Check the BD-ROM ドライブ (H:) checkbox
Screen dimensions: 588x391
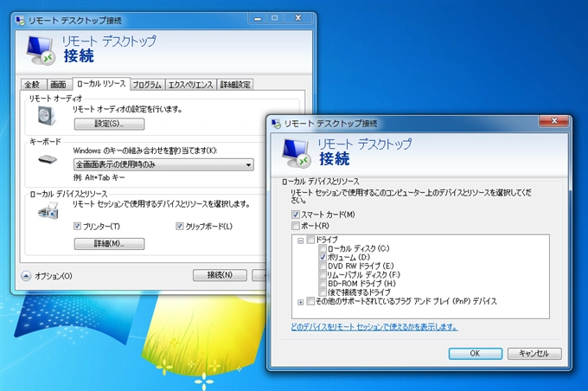pos(323,284)
